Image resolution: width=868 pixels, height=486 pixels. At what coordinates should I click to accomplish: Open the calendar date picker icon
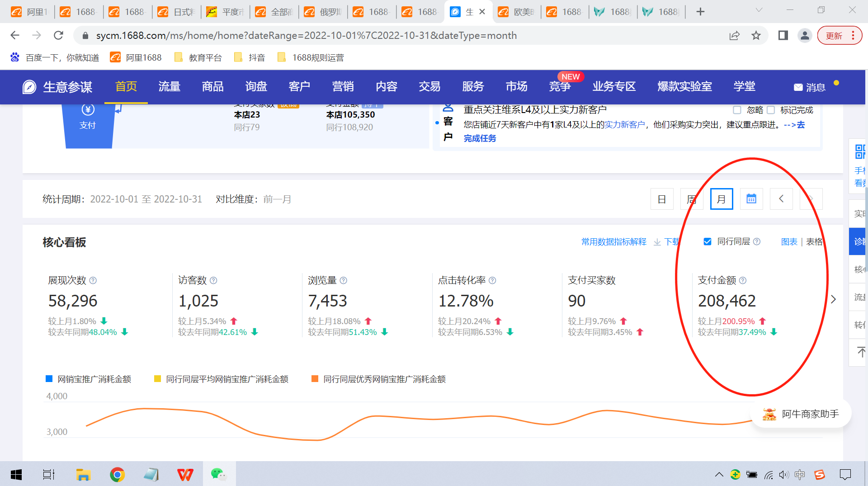click(x=751, y=199)
